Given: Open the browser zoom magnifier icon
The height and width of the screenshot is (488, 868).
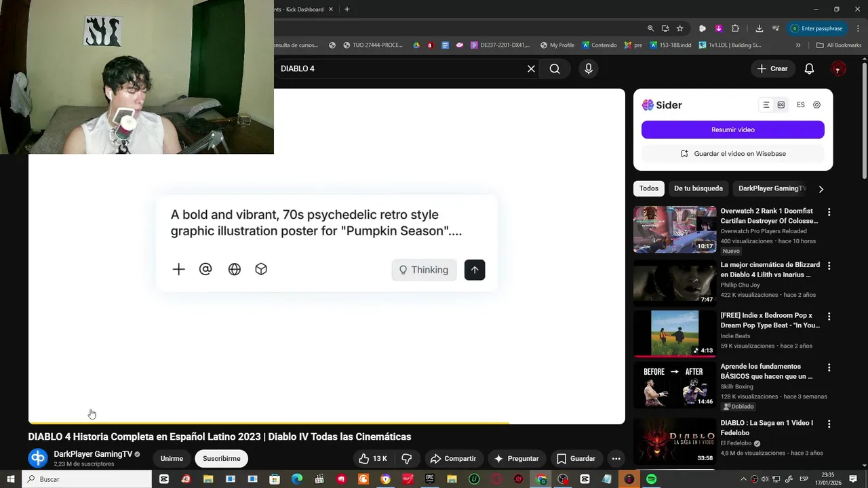Looking at the screenshot, I should pyautogui.click(x=650, y=28).
